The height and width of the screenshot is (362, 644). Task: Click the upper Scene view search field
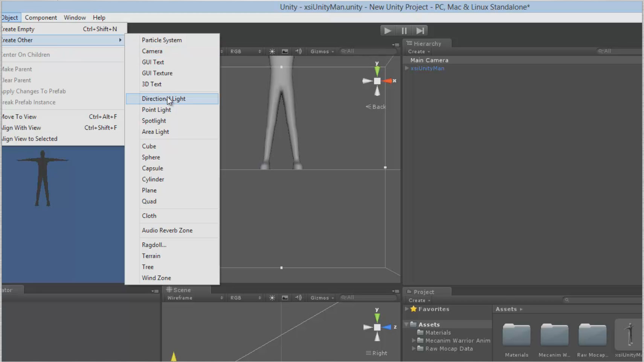pyautogui.click(x=368, y=51)
